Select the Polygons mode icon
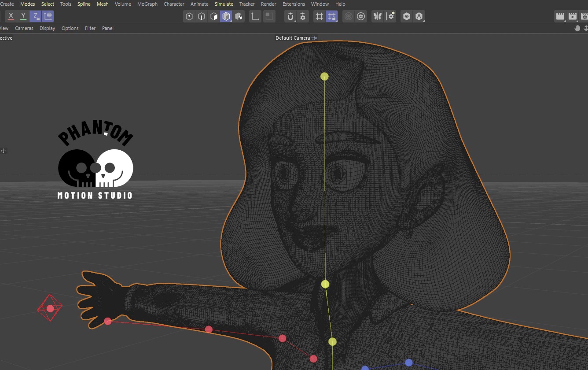The image size is (588, 370). (x=214, y=17)
